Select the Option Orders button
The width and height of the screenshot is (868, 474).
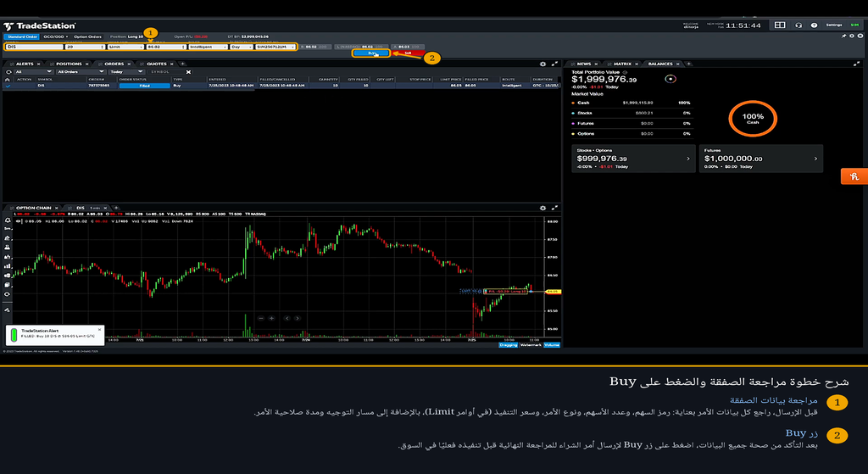[x=87, y=36]
